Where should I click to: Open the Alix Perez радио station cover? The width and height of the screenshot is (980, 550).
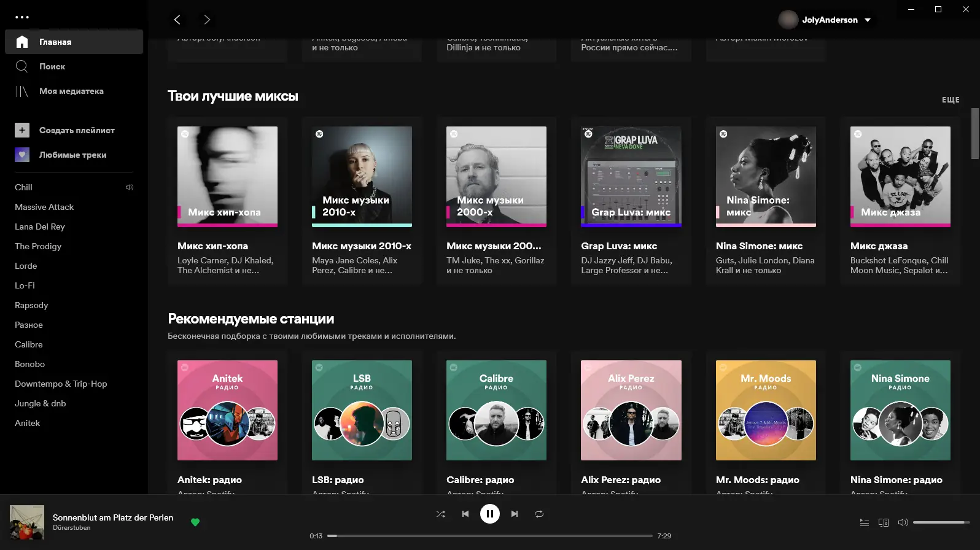click(631, 410)
